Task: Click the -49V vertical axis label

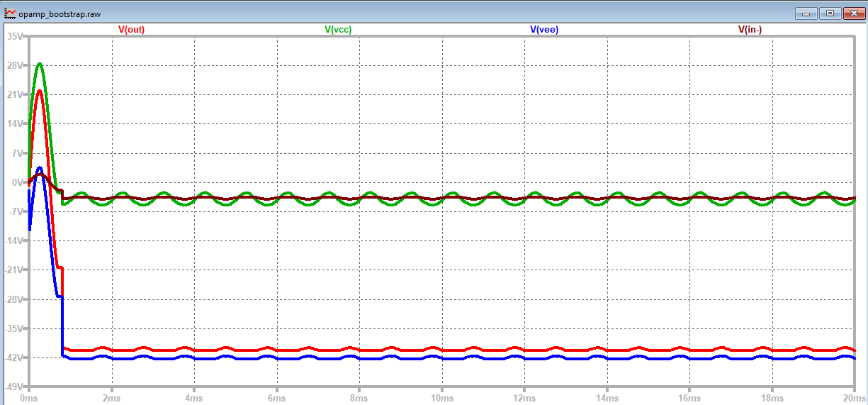Action: [x=14, y=387]
